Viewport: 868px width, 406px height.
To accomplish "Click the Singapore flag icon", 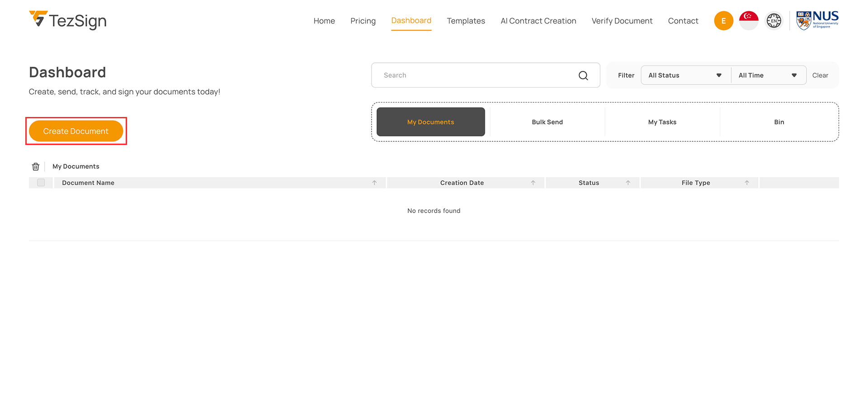I will 749,21.
